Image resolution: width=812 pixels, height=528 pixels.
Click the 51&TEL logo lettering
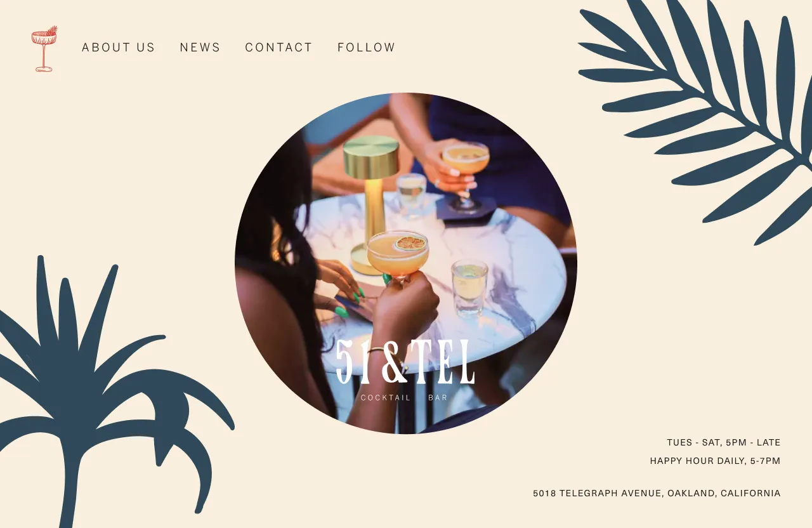[x=405, y=362]
